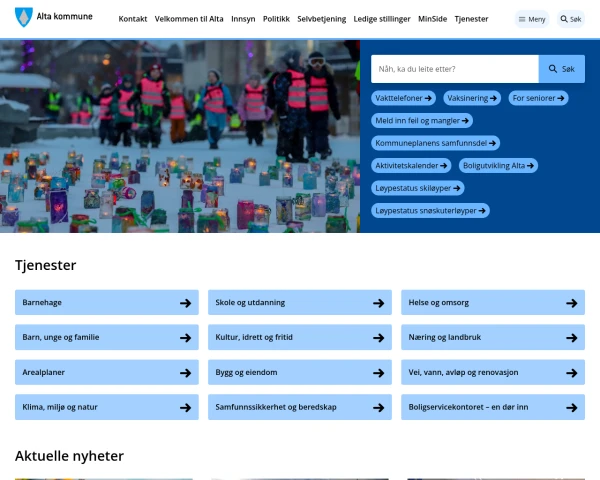This screenshot has height=480, width=600.
Task: Type in the 'Nåh, ka du leite etter?' field
Action: point(454,69)
